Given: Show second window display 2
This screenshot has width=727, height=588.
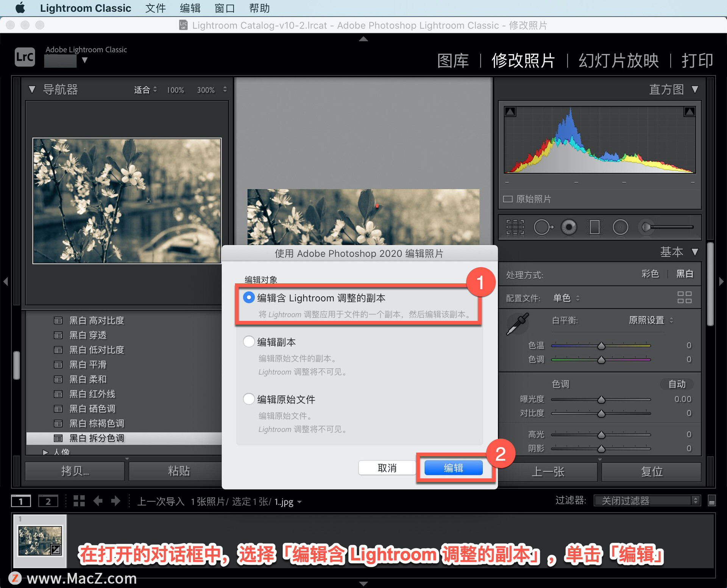Looking at the screenshot, I should pyautogui.click(x=48, y=501).
